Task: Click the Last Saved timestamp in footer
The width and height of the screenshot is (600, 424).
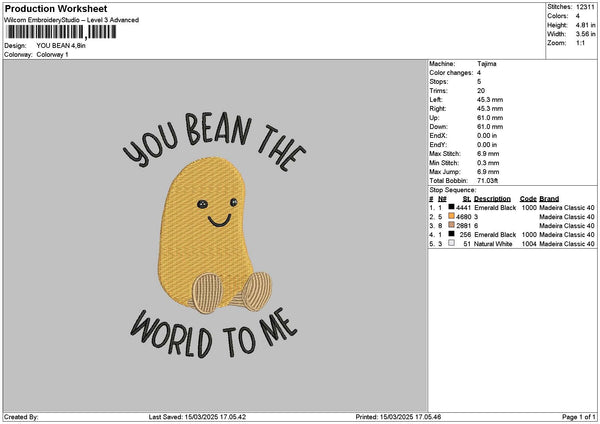Action: click(x=209, y=416)
